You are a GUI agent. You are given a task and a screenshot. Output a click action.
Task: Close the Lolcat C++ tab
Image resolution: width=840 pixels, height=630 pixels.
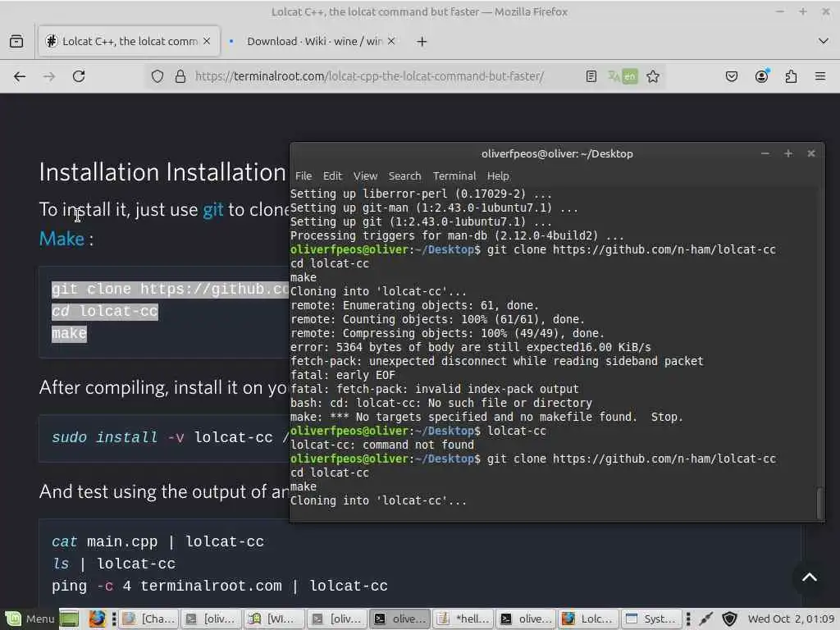[207, 41]
